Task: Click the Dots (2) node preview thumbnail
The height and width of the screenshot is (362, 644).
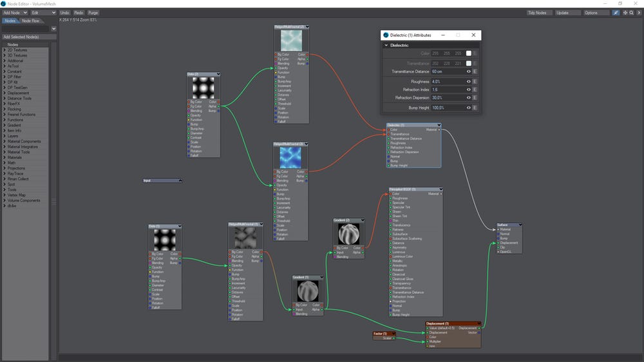Action: (204, 88)
